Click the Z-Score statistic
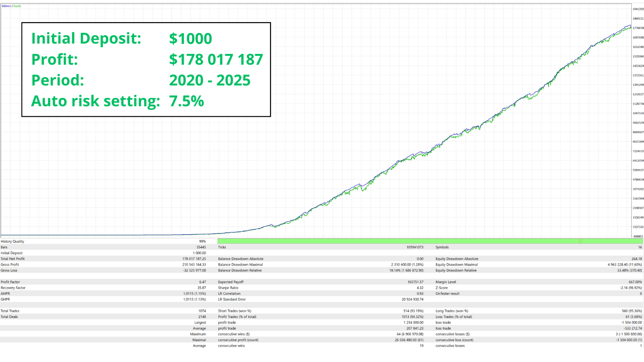This screenshot has width=644, height=362. pyautogui.click(x=441, y=288)
